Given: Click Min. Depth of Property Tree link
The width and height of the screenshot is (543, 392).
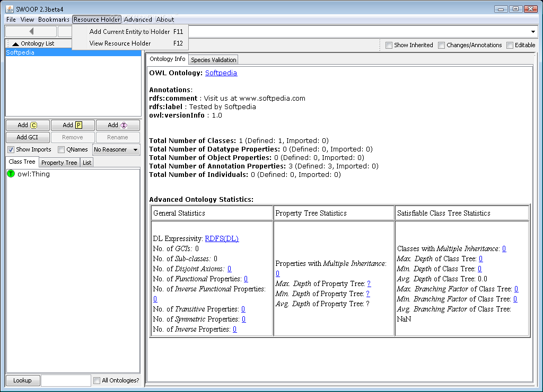Looking at the screenshot, I should (368, 294).
